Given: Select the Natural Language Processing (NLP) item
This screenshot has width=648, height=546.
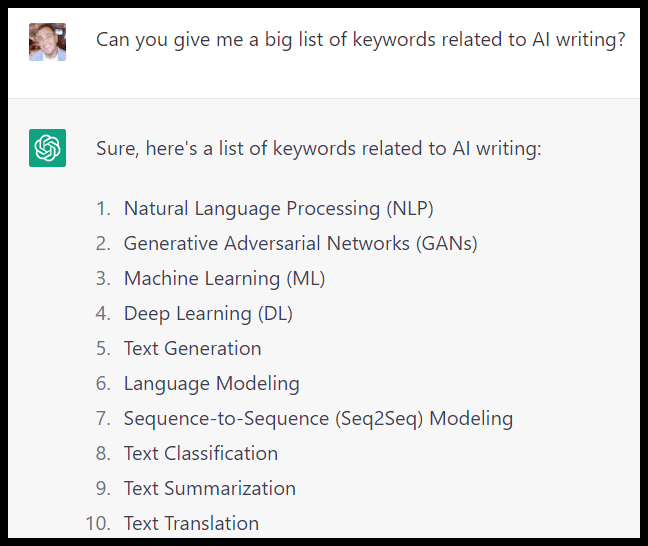Looking at the screenshot, I should pos(278,208).
